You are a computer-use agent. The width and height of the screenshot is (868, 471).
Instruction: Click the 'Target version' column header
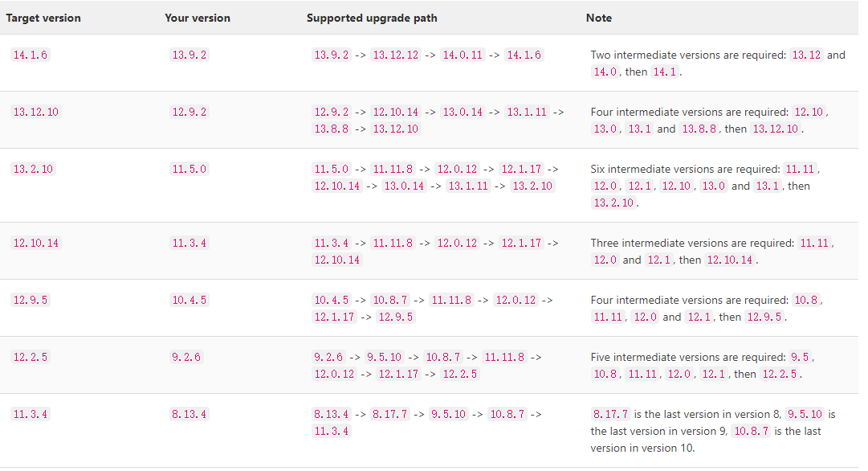tap(43, 18)
